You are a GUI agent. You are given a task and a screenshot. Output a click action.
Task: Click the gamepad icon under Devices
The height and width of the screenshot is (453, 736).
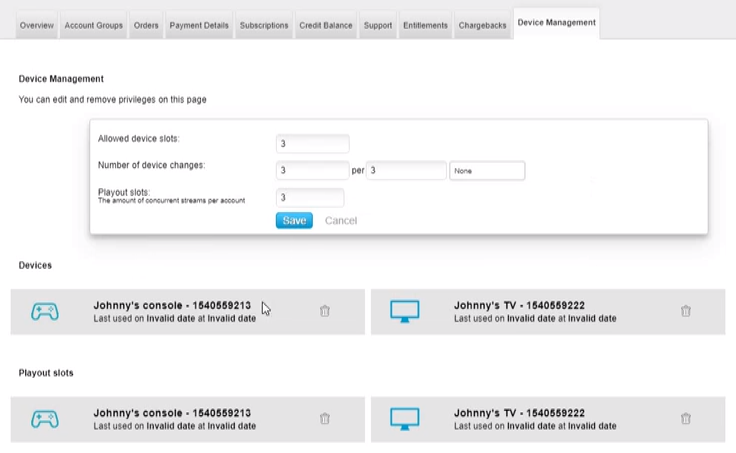pos(44,312)
